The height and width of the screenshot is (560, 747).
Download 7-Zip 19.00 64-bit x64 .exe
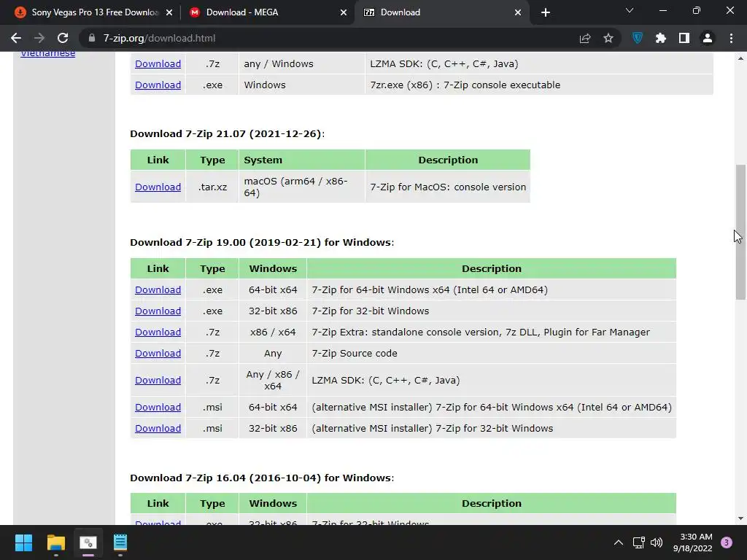point(158,290)
